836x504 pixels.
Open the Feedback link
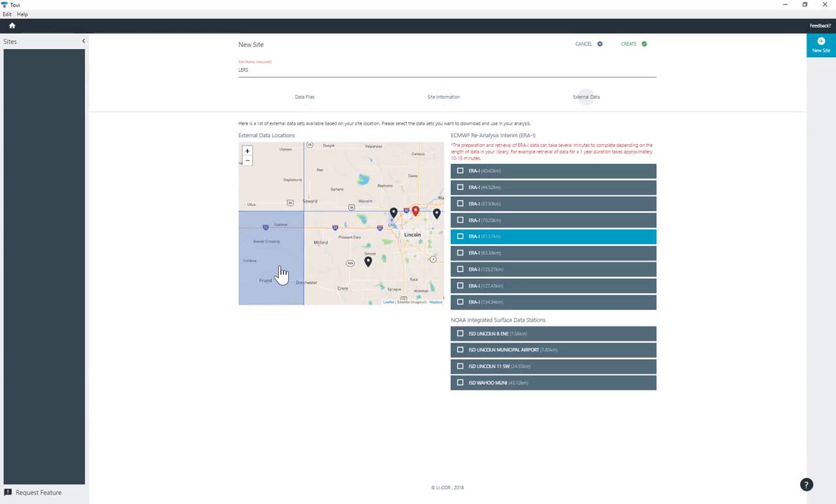tap(820, 25)
